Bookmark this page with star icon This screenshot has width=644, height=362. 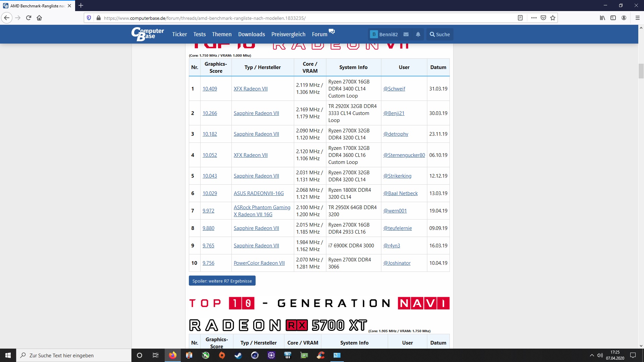[x=553, y=18]
